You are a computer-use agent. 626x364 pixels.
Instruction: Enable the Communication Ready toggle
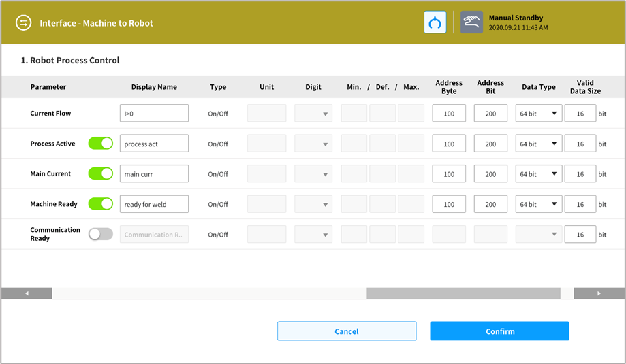pyautogui.click(x=101, y=234)
